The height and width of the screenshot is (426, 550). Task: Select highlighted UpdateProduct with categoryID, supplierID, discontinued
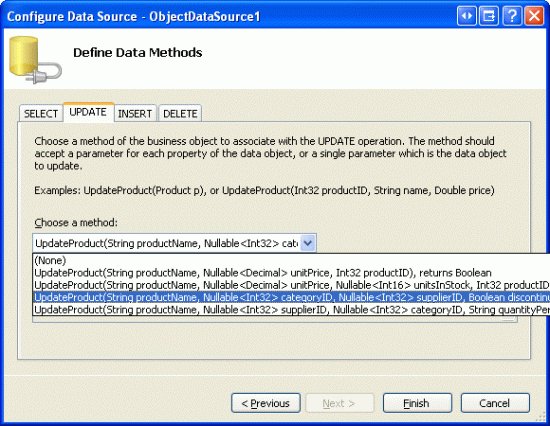291,297
